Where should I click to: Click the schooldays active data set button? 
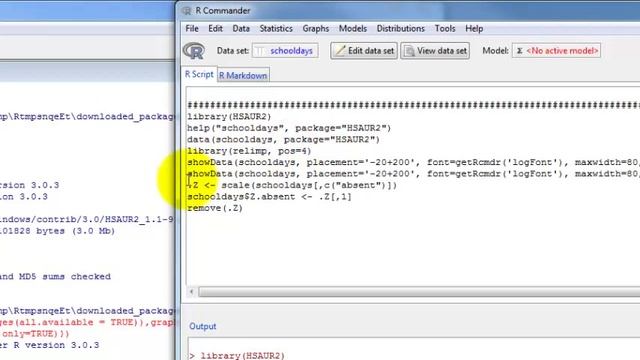pos(285,51)
